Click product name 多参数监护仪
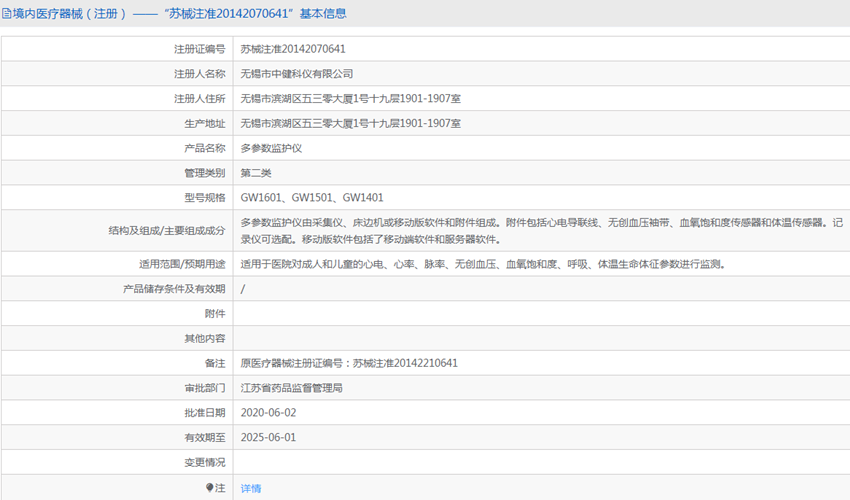The height and width of the screenshot is (500, 850). pyautogui.click(x=271, y=148)
